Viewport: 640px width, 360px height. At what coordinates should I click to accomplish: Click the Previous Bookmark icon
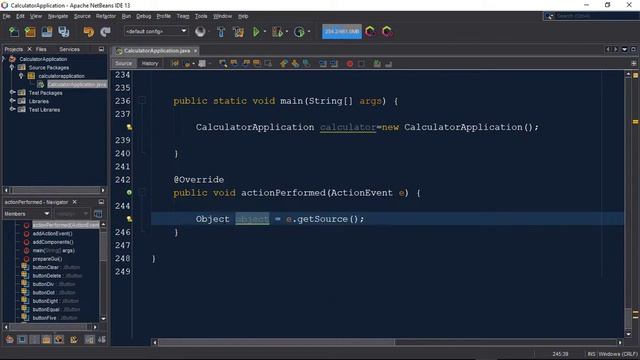(283, 64)
